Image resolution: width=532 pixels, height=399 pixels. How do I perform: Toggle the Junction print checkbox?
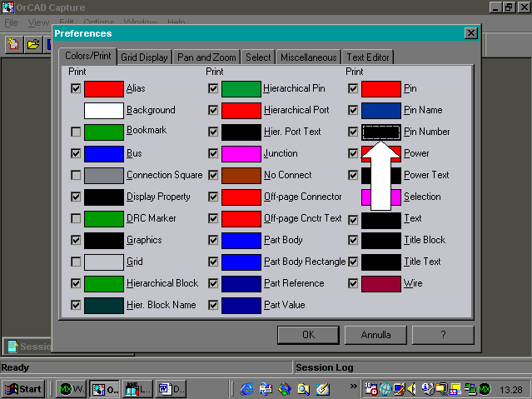[x=213, y=153]
